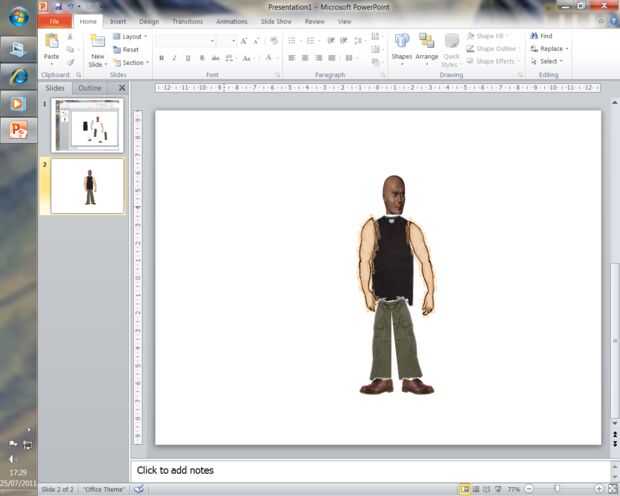This screenshot has width=620, height=496.
Task: Open the Section dropdown menu
Action: click(x=131, y=62)
